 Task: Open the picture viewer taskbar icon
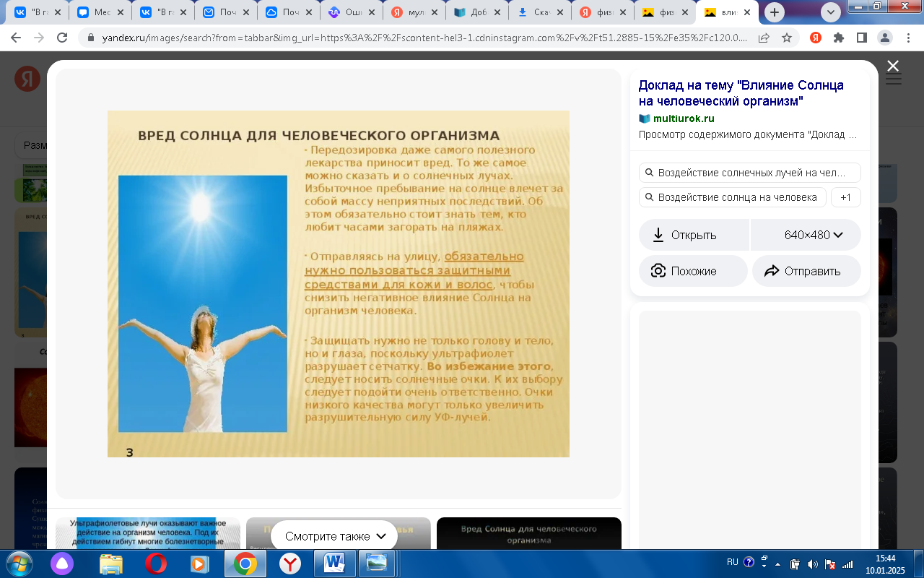[378, 564]
